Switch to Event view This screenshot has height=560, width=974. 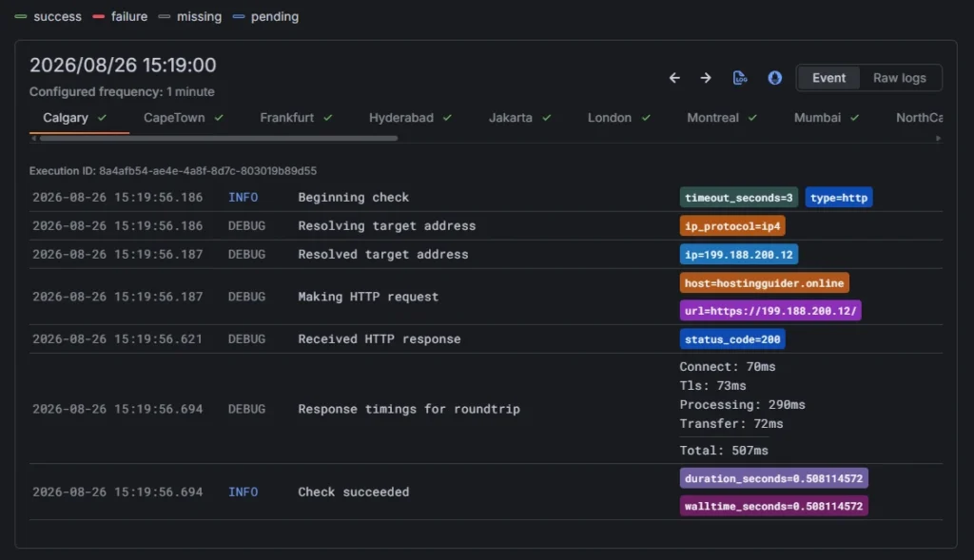(828, 78)
